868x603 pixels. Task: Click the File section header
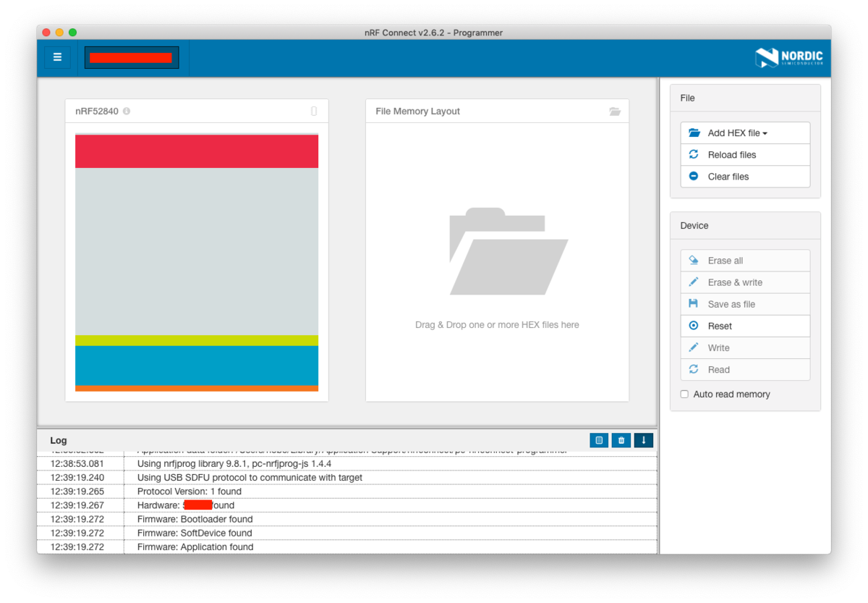coord(687,98)
